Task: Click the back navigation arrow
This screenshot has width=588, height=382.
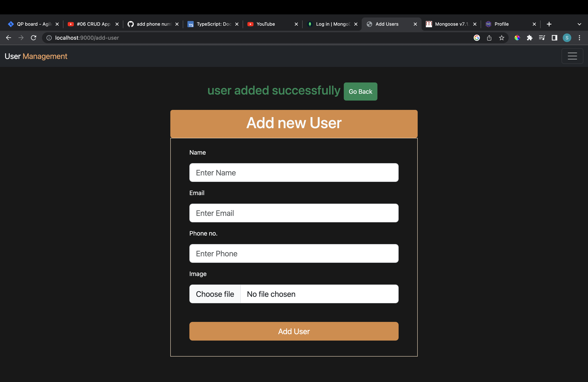Action: tap(8, 38)
